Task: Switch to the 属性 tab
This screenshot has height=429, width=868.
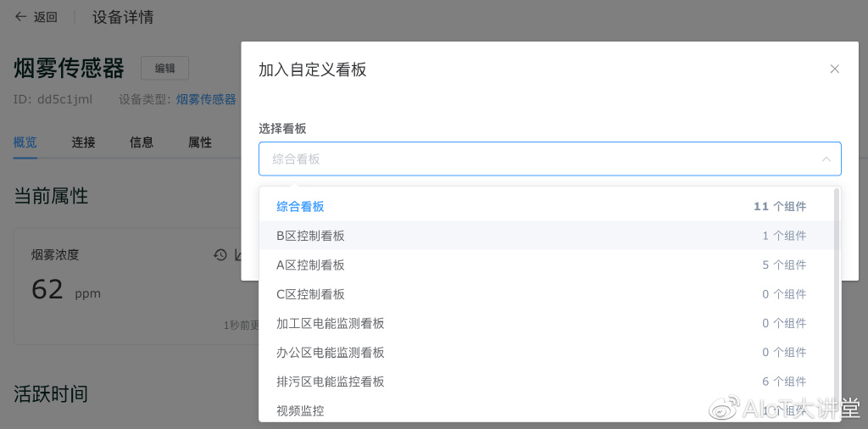Action: pos(200,142)
